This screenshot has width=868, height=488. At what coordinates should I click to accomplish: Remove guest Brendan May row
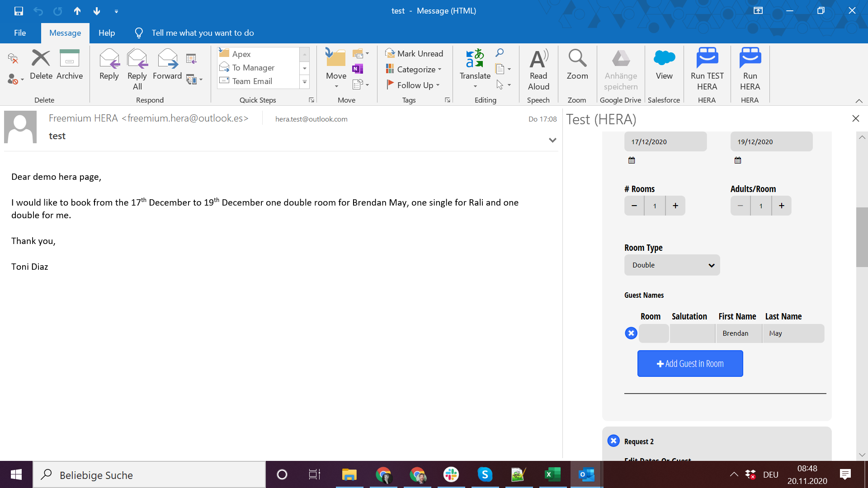click(x=631, y=333)
